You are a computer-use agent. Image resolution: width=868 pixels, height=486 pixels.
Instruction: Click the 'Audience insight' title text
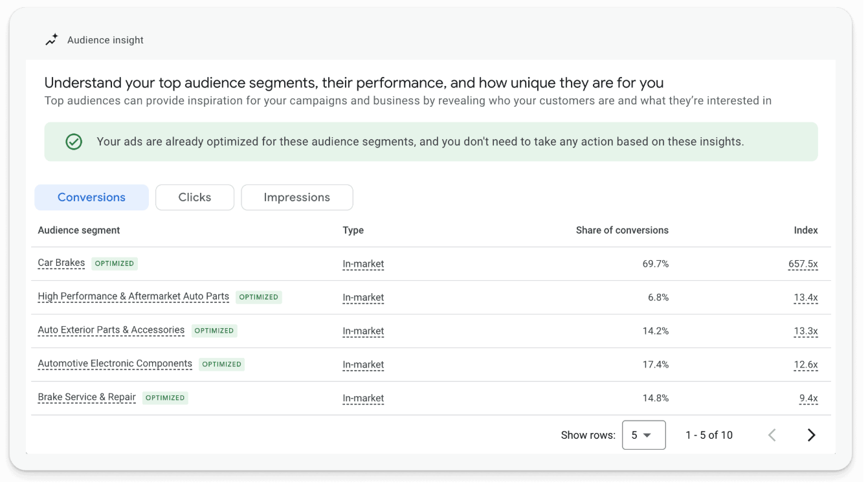(106, 40)
